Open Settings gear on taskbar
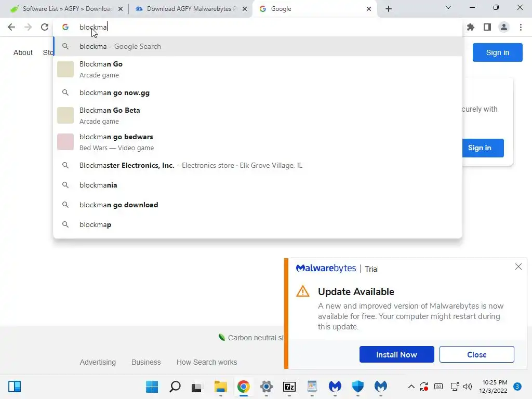 [x=267, y=387]
